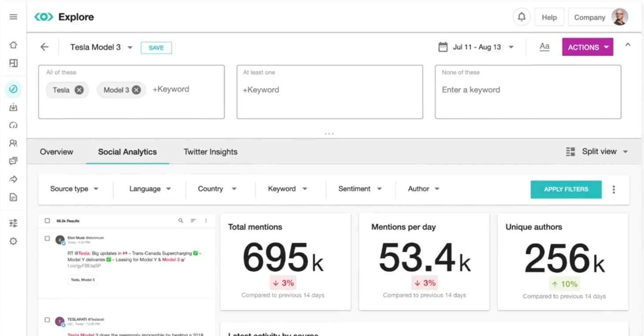Open the filter bar's three-dot menu

click(x=614, y=189)
